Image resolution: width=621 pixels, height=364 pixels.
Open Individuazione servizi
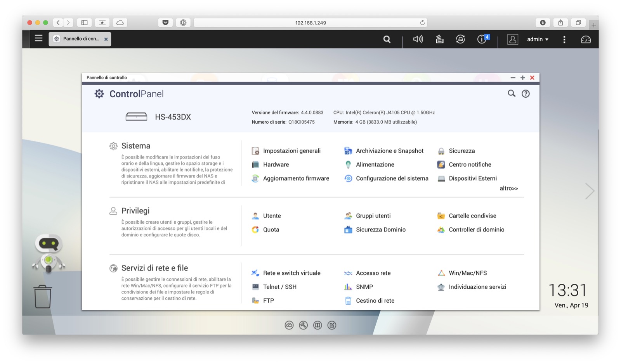coord(472,287)
